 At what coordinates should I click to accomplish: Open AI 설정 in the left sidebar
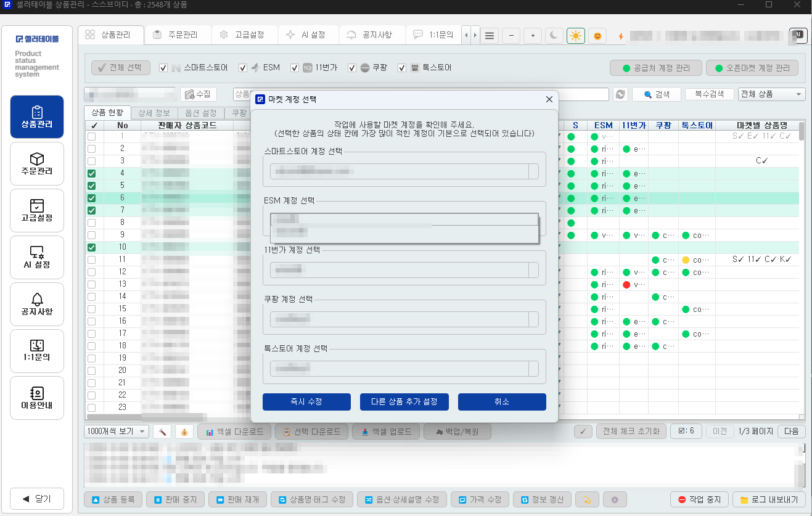[37, 257]
